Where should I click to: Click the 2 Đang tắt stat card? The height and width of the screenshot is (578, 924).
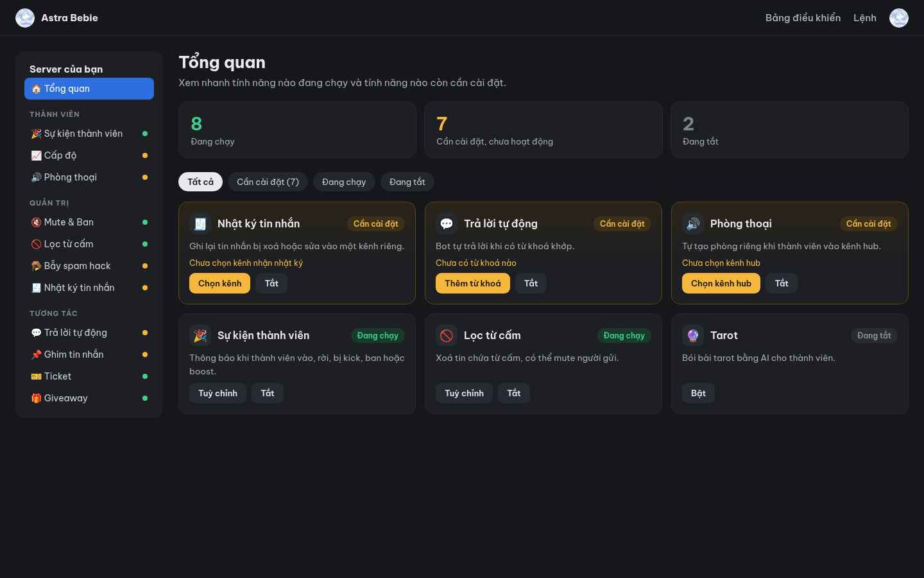[x=789, y=130]
